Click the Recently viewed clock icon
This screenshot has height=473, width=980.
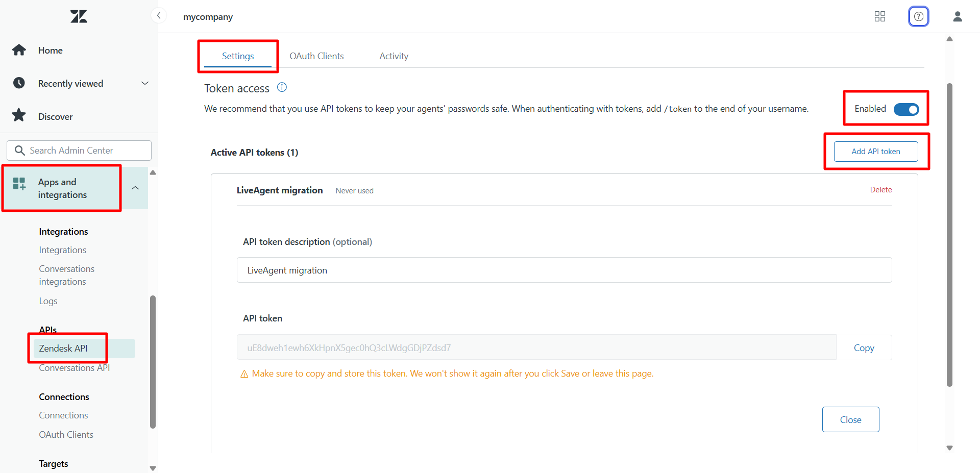(x=19, y=83)
